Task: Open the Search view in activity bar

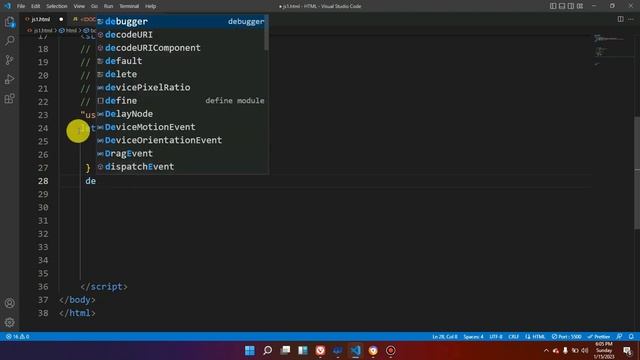Action: pyautogui.click(x=9, y=41)
